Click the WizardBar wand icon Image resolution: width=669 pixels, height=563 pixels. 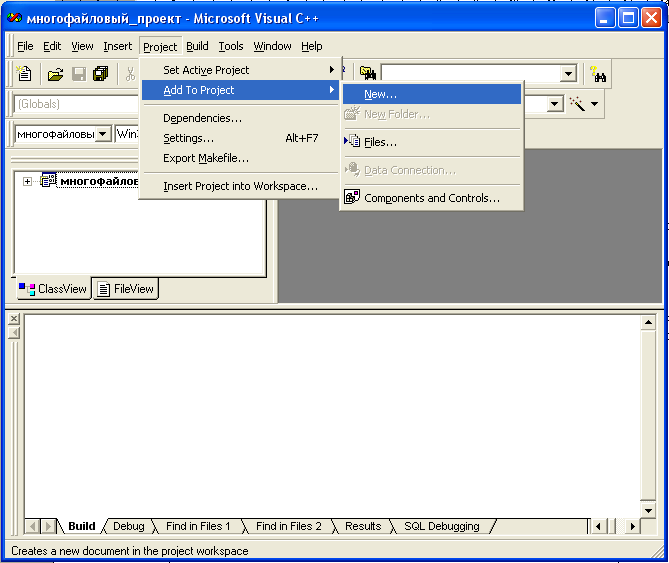(577, 103)
